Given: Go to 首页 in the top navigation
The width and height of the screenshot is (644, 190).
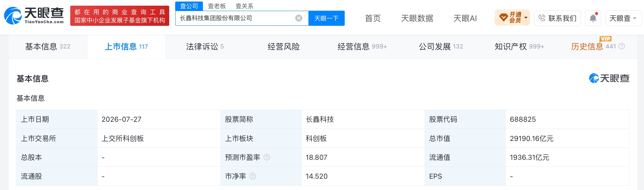Looking at the screenshot, I should pyautogui.click(x=373, y=18).
